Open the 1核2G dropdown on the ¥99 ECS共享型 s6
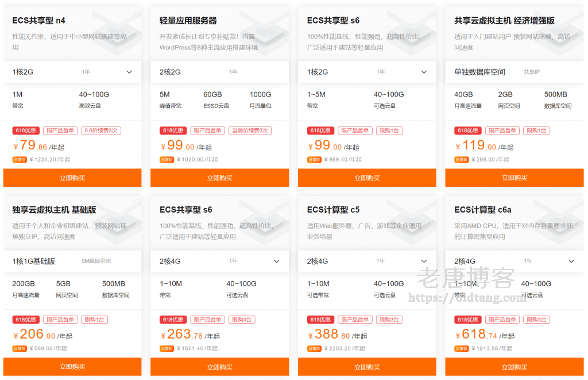This screenshot has width=588, height=380. 424,72
